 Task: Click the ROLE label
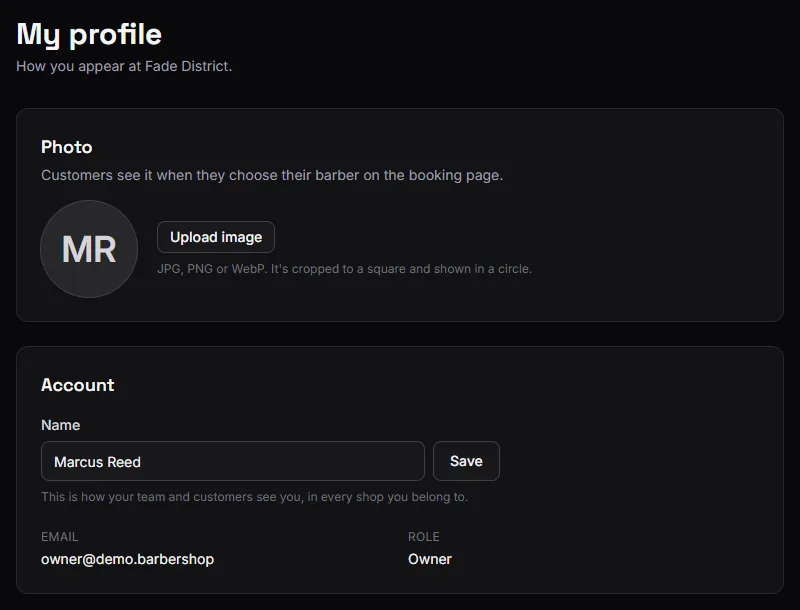pos(423,537)
